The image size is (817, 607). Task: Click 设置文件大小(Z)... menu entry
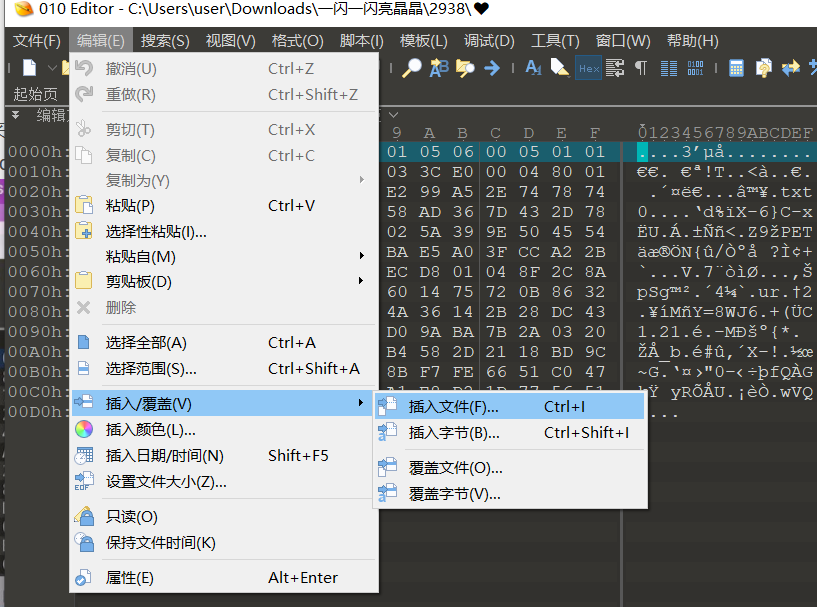point(166,482)
